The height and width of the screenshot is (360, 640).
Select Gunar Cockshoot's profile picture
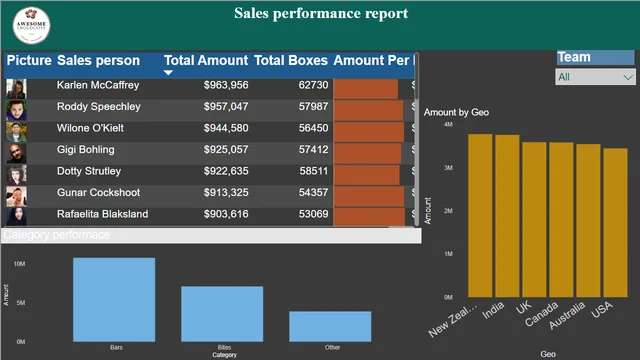(x=16, y=197)
